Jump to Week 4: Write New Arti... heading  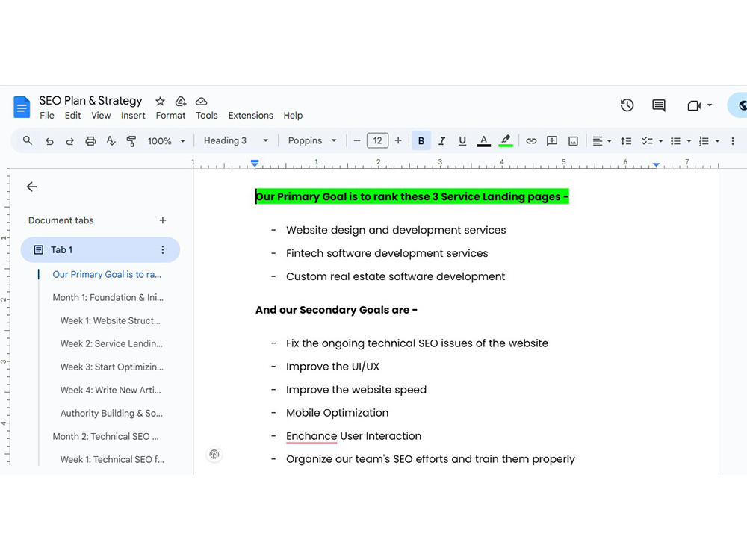click(x=111, y=390)
